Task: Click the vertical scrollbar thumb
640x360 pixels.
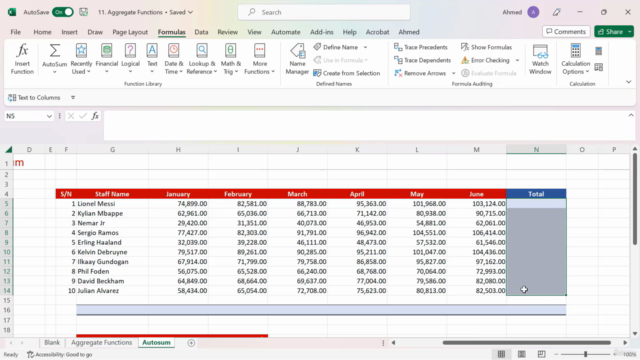Action: click(635, 200)
